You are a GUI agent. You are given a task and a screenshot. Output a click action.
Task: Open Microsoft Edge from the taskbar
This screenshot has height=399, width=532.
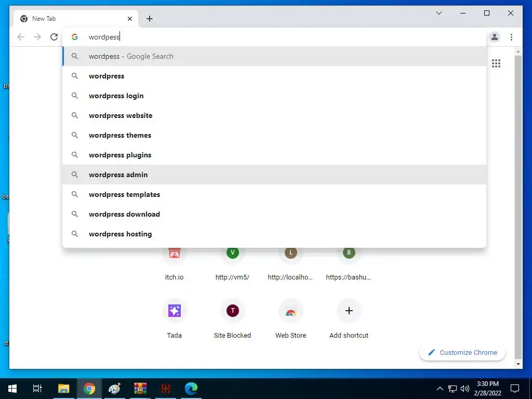(191, 388)
